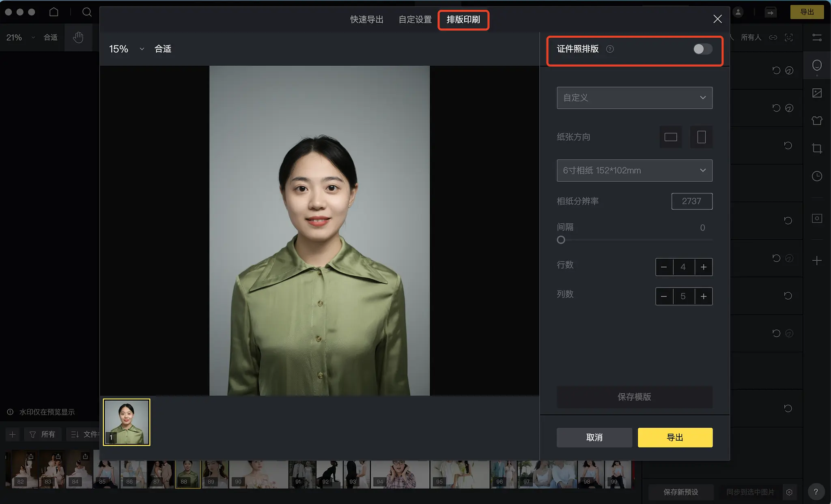The height and width of the screenshot is (504, 831).
Task: Select the crop tool icon
Action: tap(817, 148)
